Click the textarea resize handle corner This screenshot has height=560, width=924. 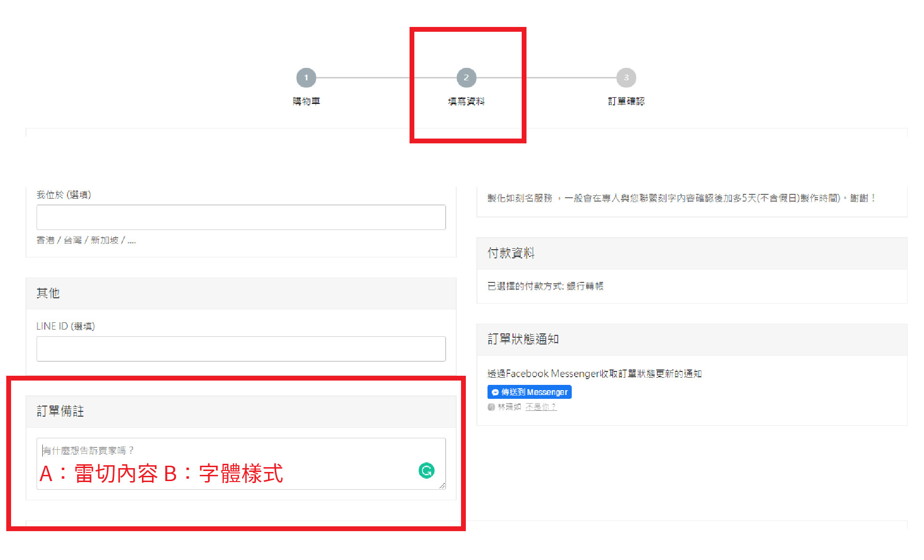coord(442,486)
